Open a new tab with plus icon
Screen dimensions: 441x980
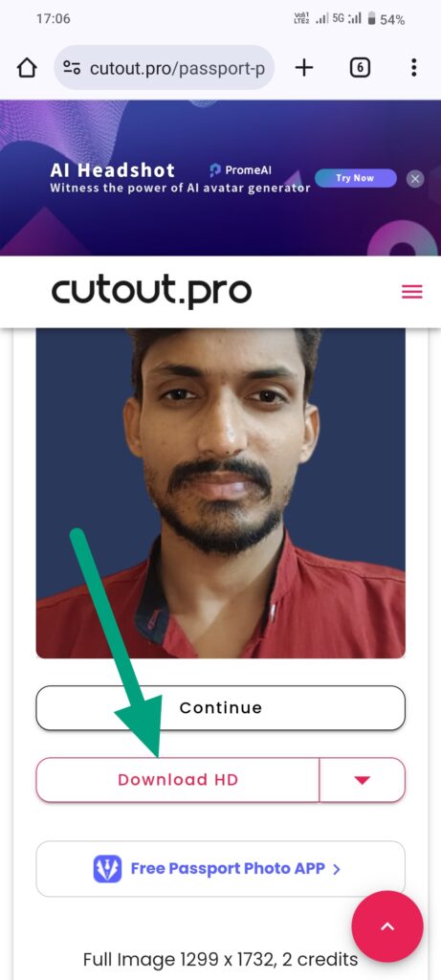point(303,68)
